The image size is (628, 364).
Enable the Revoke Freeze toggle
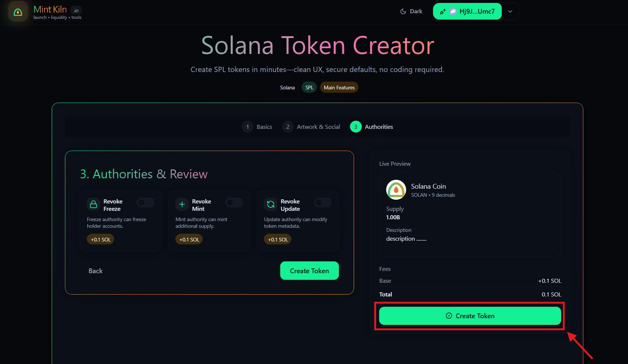coord(145,203)
